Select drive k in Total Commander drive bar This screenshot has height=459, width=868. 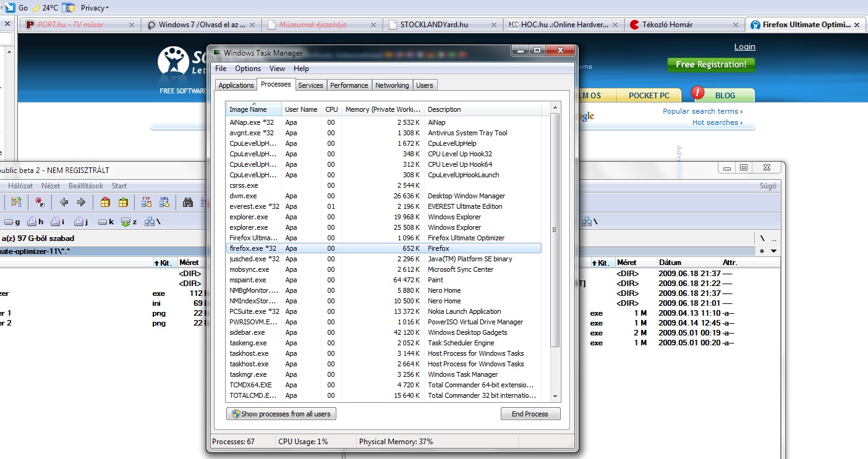click(106, 222)
